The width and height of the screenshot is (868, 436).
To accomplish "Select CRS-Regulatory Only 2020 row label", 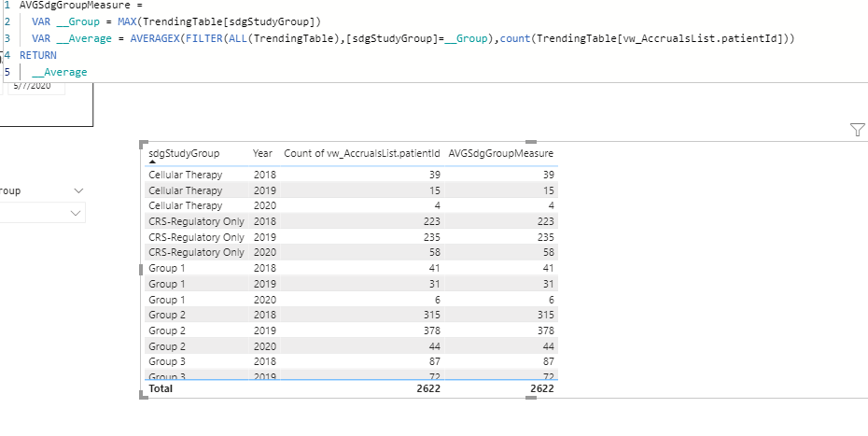I will point(197,252).
